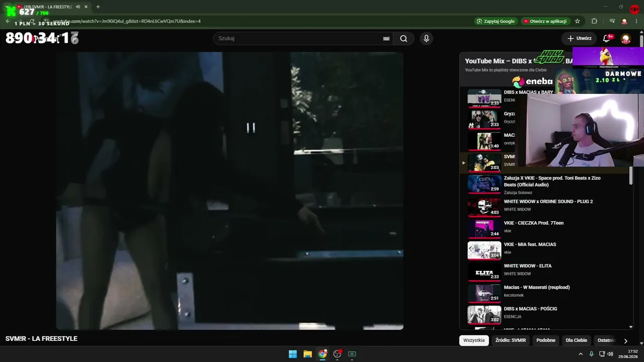Click the ESENCJA channel under POŚCIG
This screenshot has width=644, height=362.
click(x=513, y=317)
